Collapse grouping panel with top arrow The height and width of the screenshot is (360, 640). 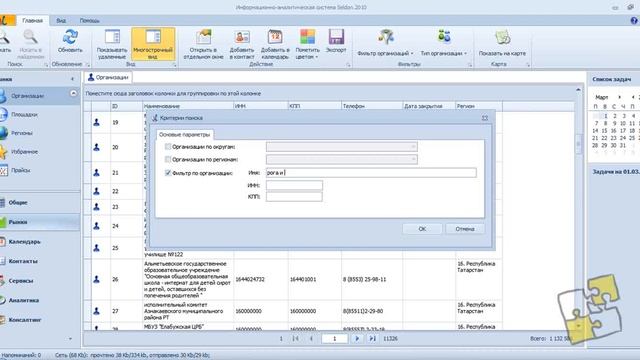tap(578, 89)
